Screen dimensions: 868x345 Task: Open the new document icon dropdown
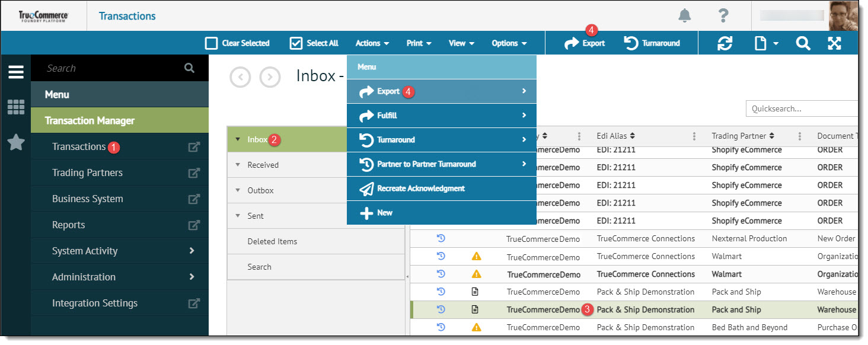tap(766, 43)
